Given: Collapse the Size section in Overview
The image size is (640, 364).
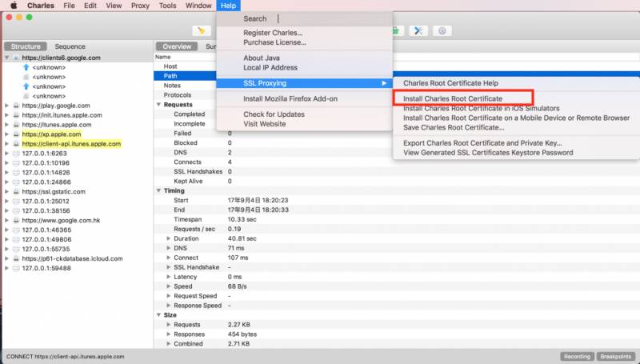Looking at the screenshot, I should click(x=158, y=315).
